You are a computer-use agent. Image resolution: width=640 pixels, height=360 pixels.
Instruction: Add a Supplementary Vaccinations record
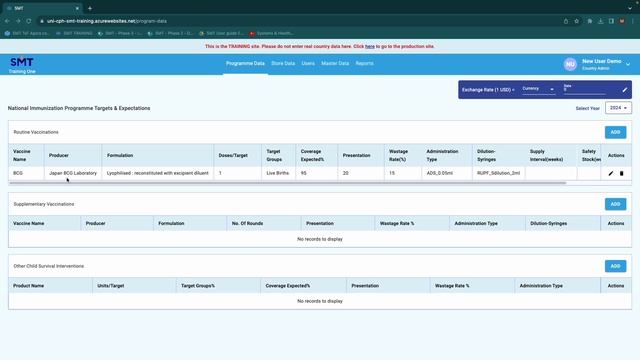click(615, 204)
